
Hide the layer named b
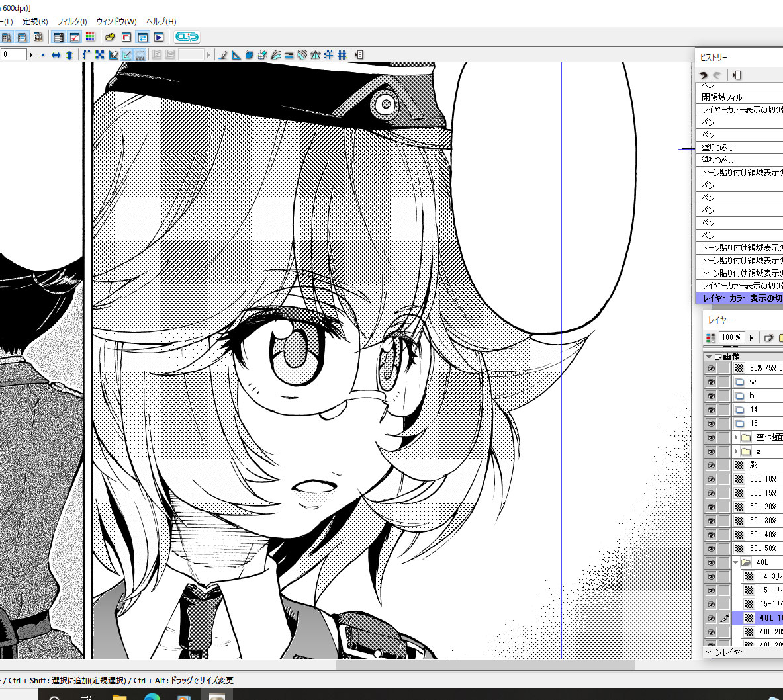click(x=711, y=396)
